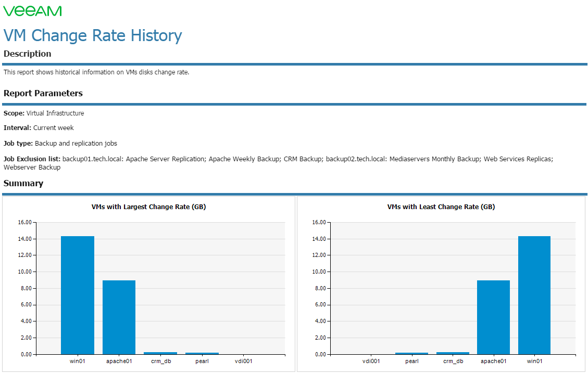
Task: Click the Summary section heading
Action: [x=23, y=183]
